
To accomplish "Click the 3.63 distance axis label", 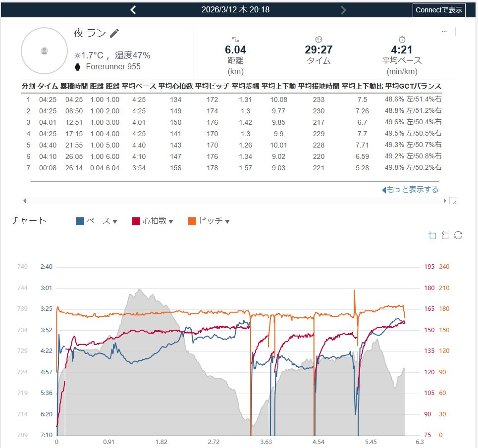I will tap(266, 442).
